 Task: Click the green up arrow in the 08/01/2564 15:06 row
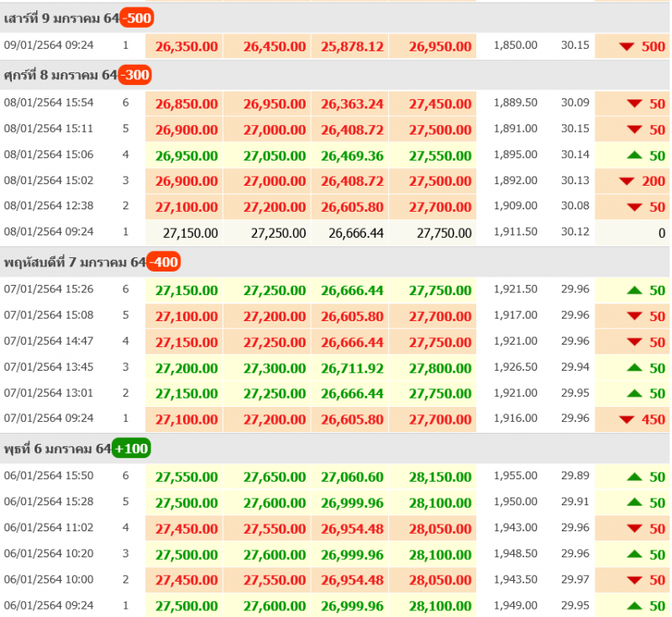(x=634, y=156)
